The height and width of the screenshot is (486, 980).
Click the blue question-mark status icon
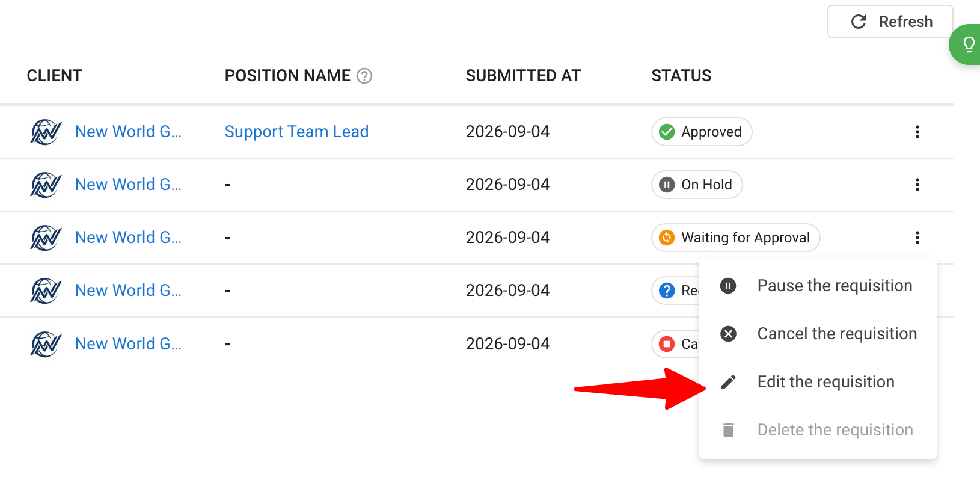click(667, 291)
